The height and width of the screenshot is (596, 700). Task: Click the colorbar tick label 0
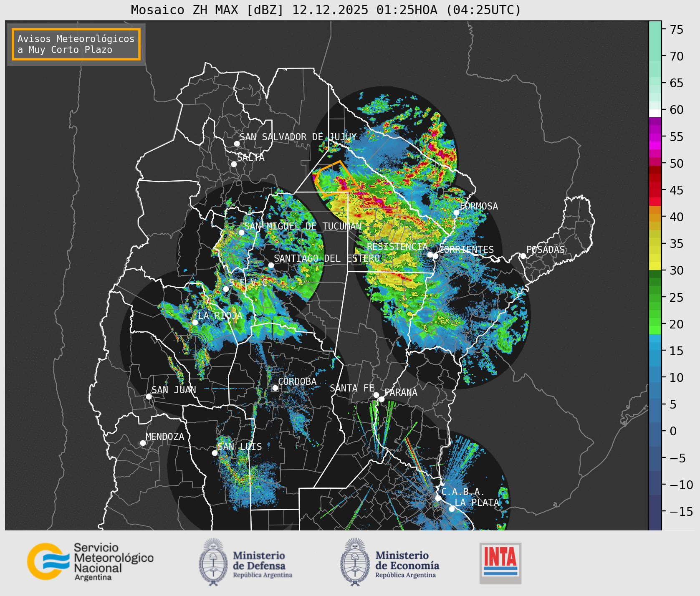673,431
